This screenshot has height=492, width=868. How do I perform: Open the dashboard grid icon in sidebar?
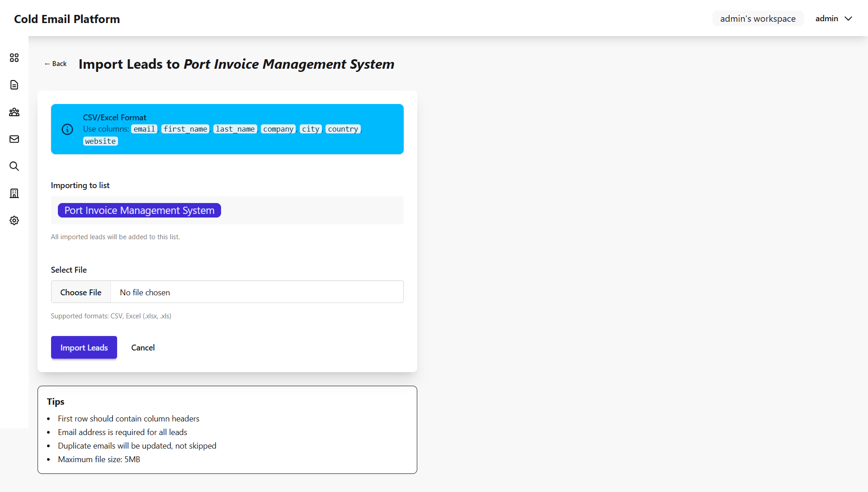pos(14,58)
